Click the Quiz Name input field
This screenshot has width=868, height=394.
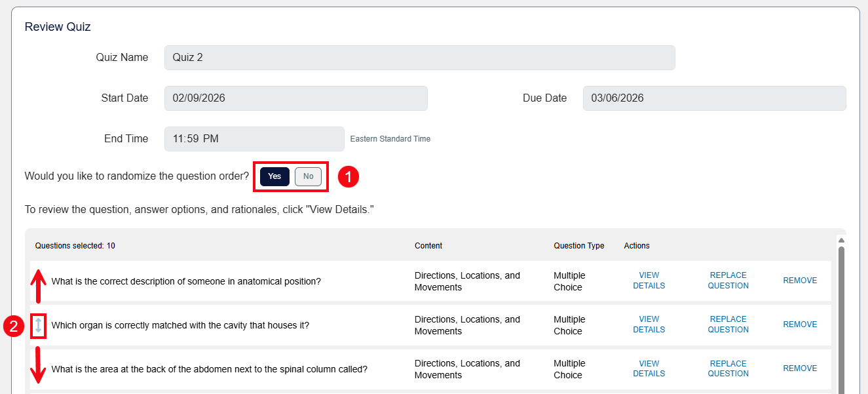419,58
